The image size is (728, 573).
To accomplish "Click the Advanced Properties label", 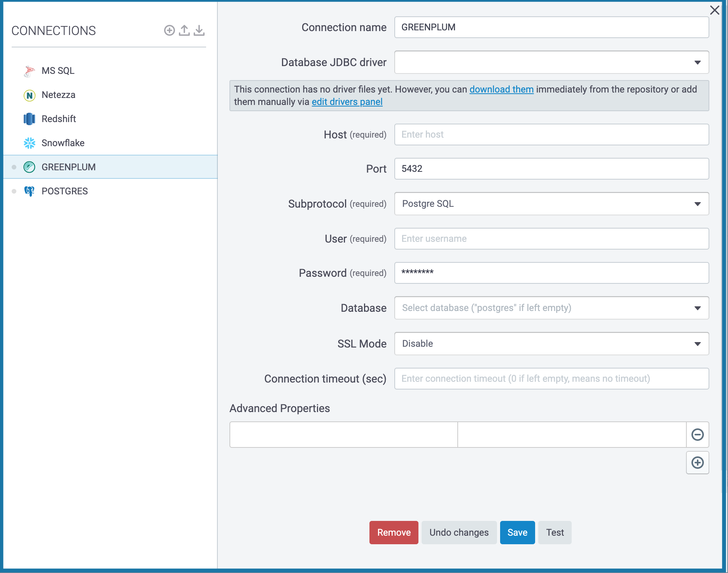I will point(280,408).
